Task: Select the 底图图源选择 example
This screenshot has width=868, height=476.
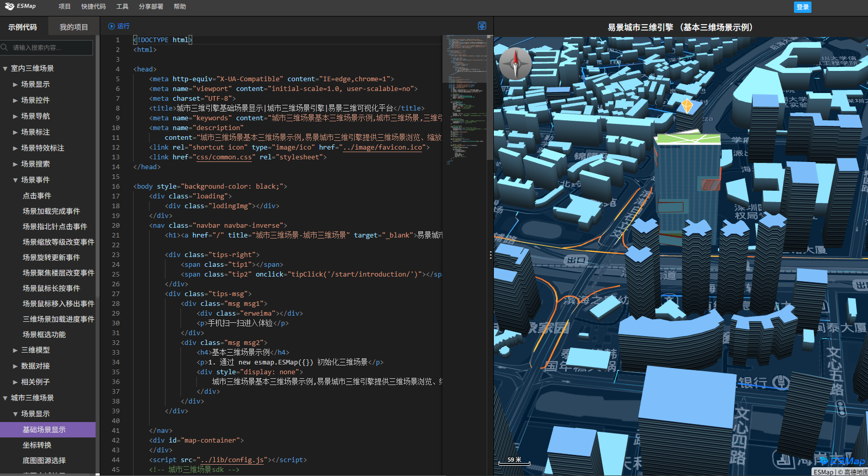Action: coord(44,461)
